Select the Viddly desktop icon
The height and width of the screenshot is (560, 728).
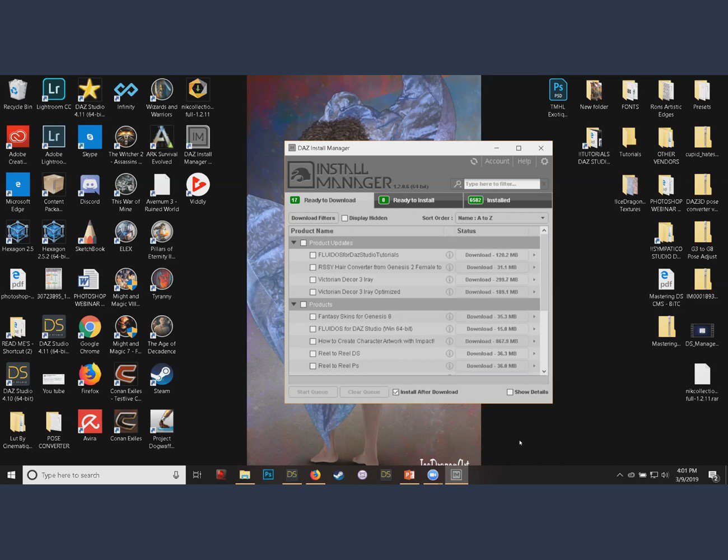[x=198, y=189]
